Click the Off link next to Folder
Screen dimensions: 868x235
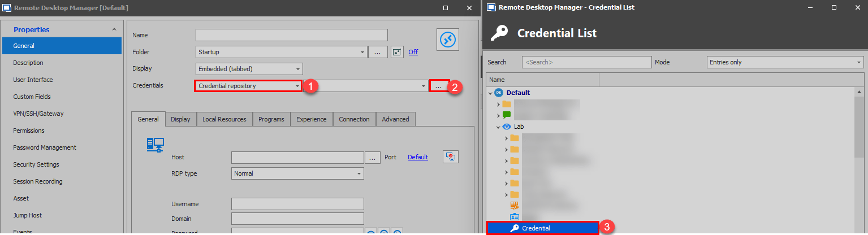pos(413,52)
